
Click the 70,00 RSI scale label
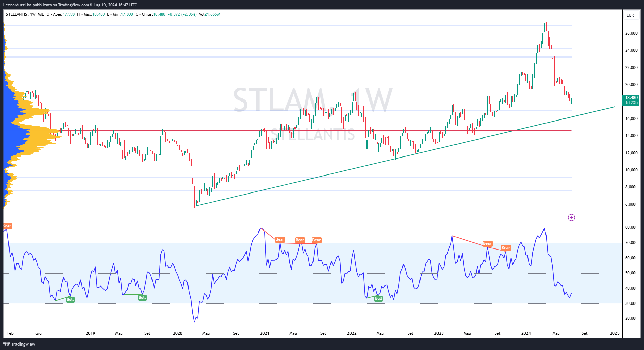click(630, 243)
